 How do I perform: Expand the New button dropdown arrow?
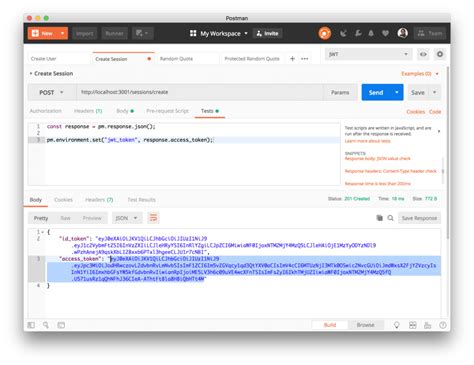[x=62, y=33]
